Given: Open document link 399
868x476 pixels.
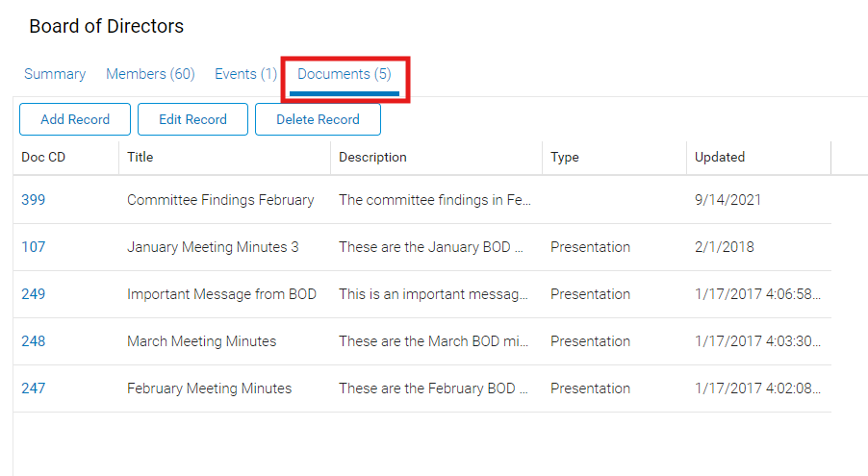Looking at the screenshot, I should (x=34, y=200).
